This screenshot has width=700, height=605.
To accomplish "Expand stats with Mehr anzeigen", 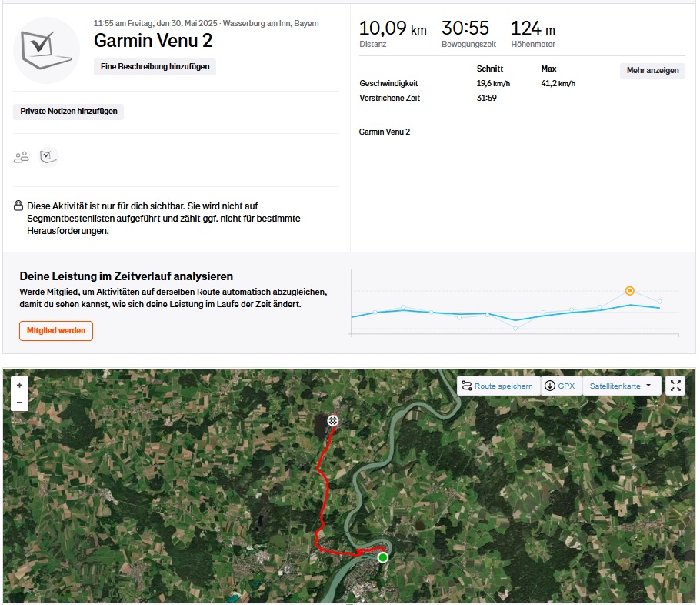I will click(x=652, y=70).
